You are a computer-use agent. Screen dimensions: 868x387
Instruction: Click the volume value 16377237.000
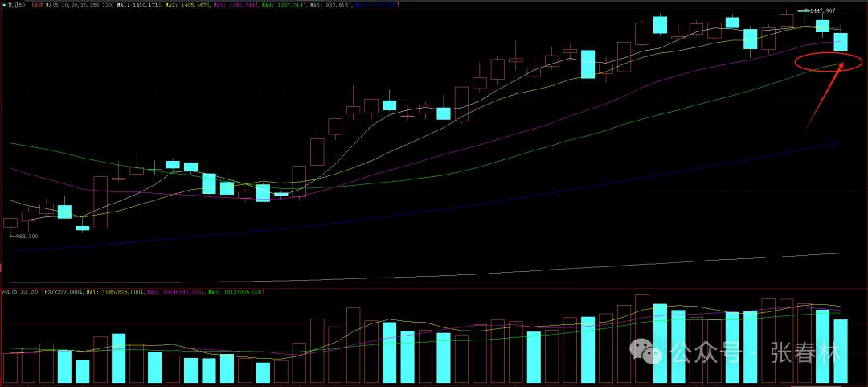click(x=59, y=291)
